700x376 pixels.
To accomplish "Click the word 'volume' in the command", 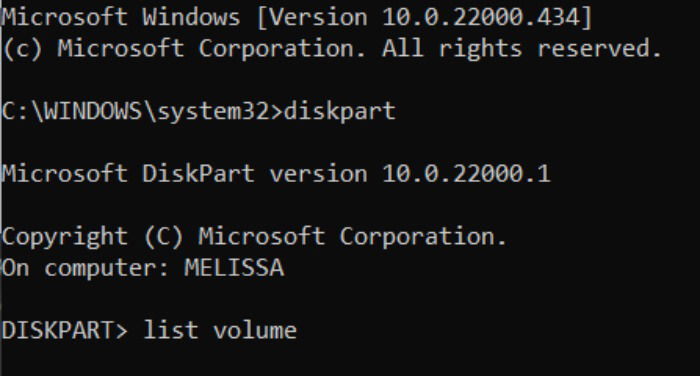I will point(255,330).
